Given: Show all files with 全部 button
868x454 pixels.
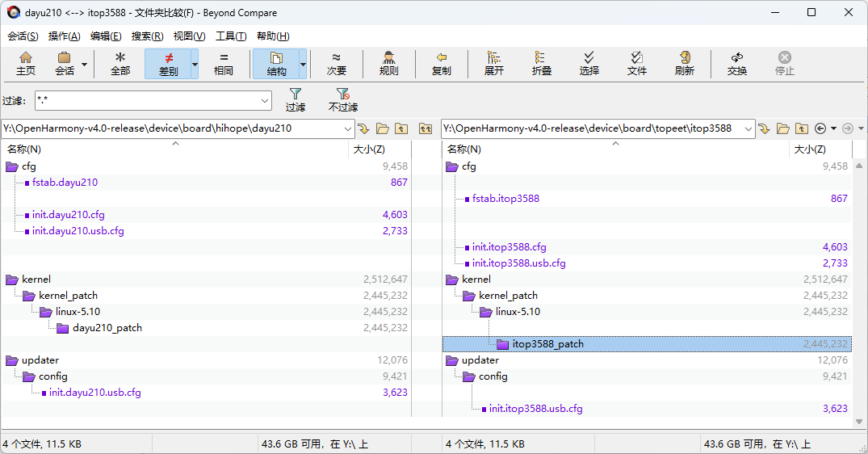Looking at the screenshot, I should pyautogui.click(x=120, y=64).
